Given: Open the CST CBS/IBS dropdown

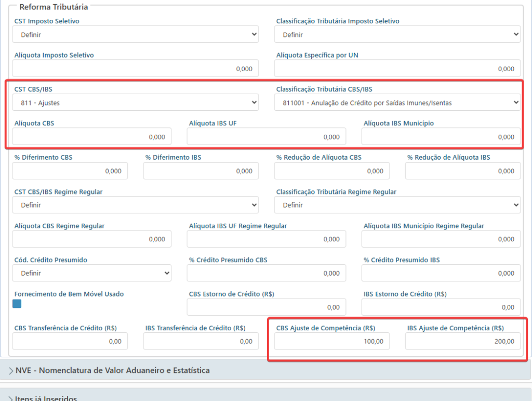Looking at the screenshot, I should click(136, 102).
